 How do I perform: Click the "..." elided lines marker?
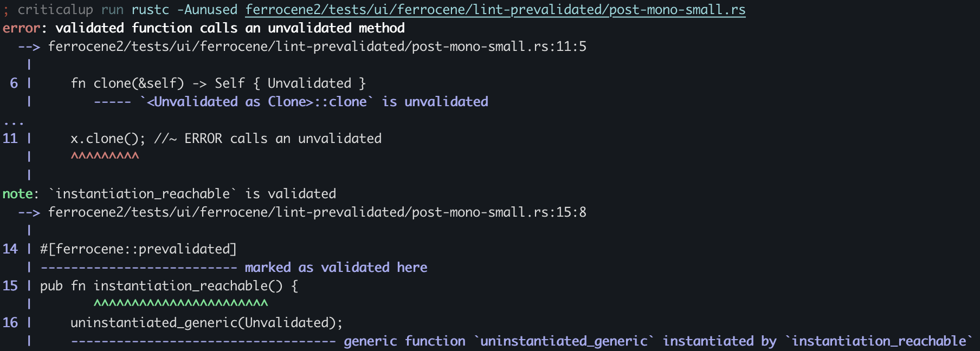tap(14, 122)
